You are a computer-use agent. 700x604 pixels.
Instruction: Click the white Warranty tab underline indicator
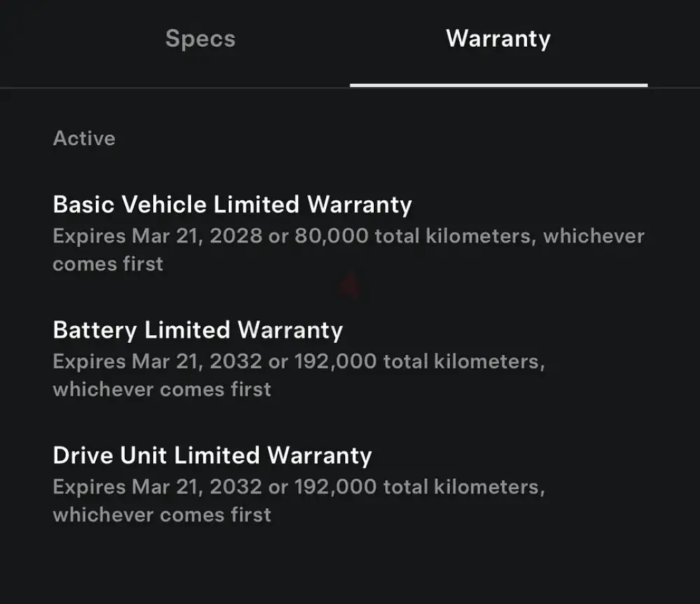click(x=498, y=85)
